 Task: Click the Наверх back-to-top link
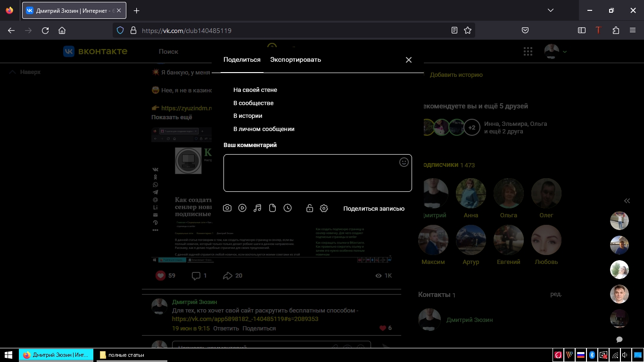25,72
